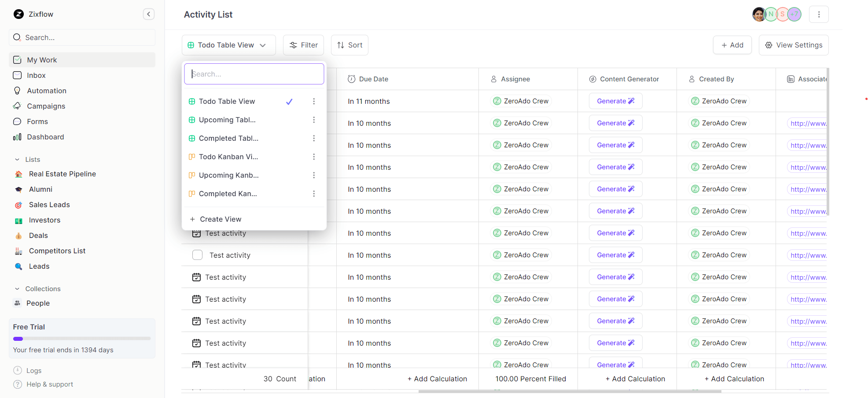Open the Sales Leads list
This screenshot has width=868, height=398.
click(49, 204)
